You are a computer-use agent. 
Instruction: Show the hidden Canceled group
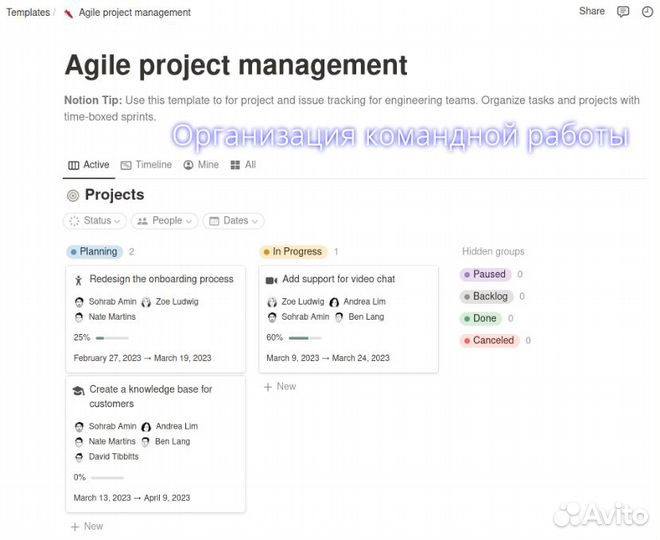(489, 340)
